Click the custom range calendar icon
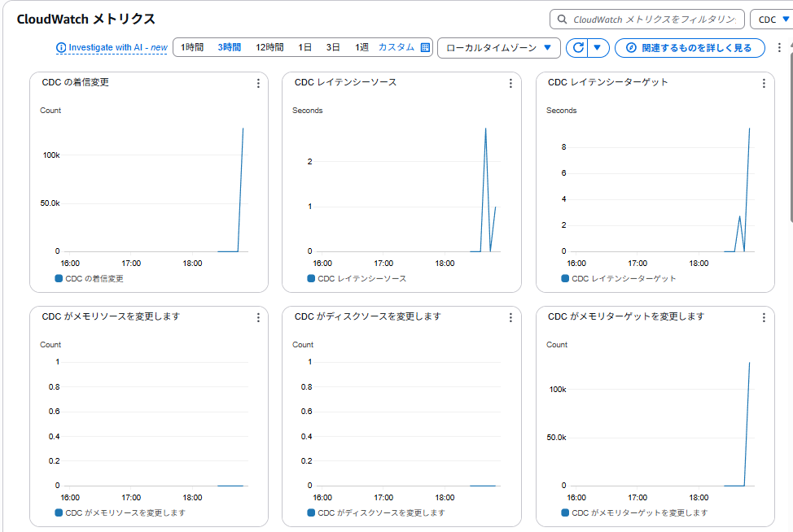793x532 pixels. coord(425,48)
